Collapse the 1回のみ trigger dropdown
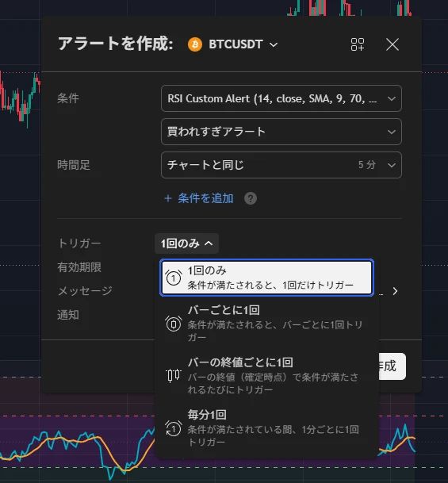Viewport: 448px width, 483px height. click(x=186, y=243)
